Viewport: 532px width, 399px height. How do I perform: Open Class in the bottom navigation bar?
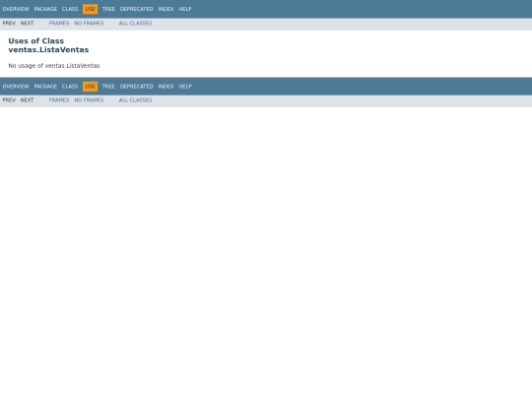point(70,87)
